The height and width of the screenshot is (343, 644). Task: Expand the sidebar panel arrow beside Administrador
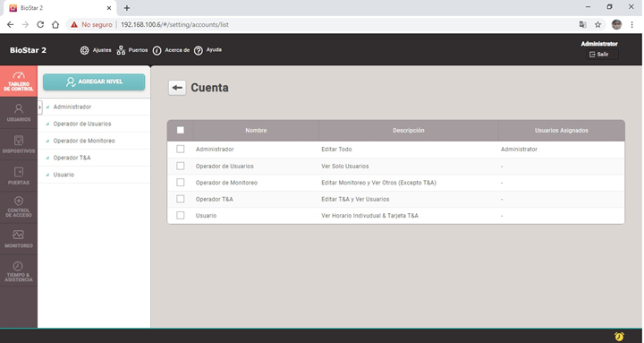[40, 107]
